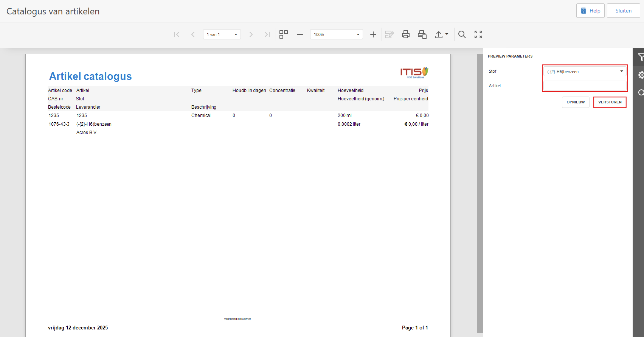Screen dimensions: 644x337
Task: Jump to the last page
Action: [267, 34]
